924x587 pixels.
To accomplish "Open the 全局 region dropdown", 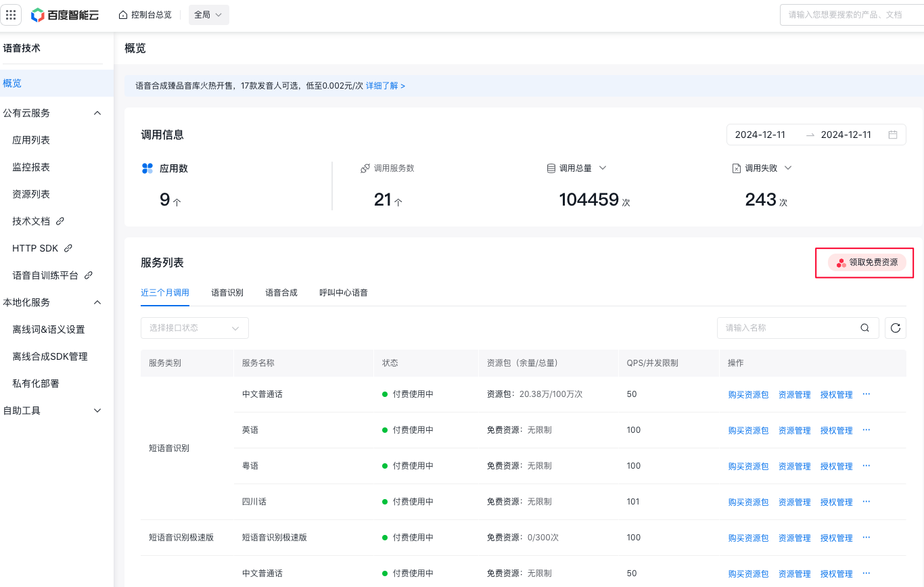I will 208,15.
